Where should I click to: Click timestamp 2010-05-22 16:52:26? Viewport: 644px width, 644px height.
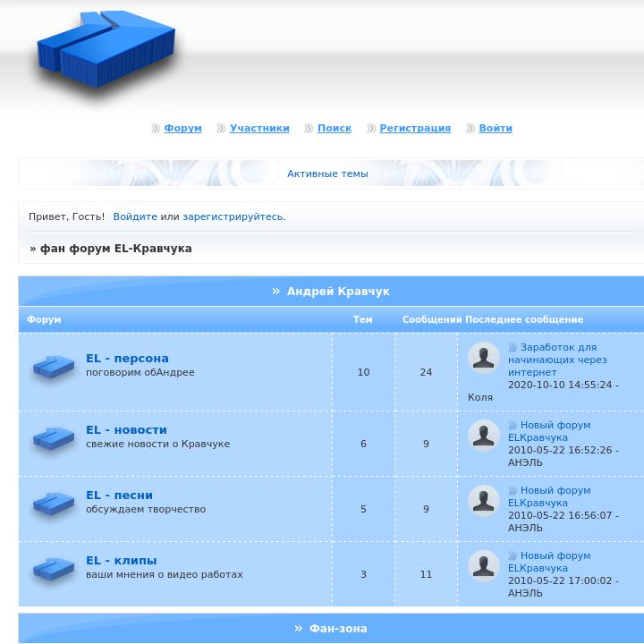tap(560, 450)
